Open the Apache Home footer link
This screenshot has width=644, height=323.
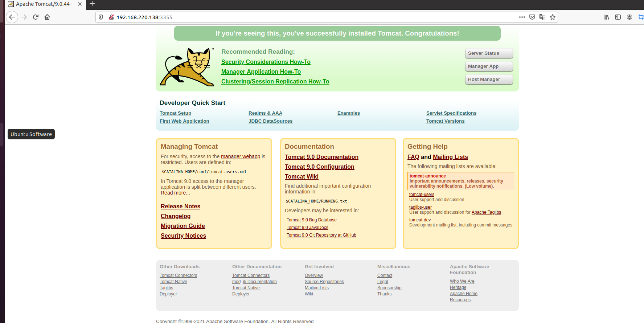pos(463,294)
